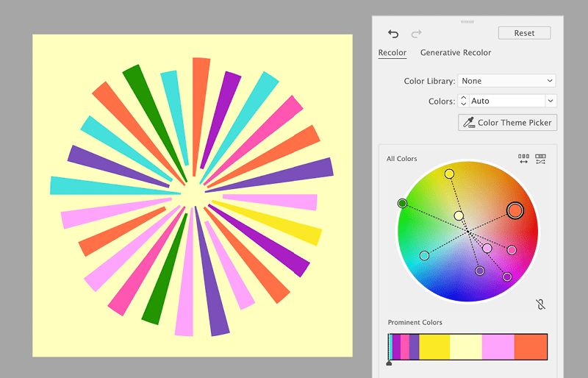Click the panel drag gripper at top
The image size is (588, 378).
point(467,22)
